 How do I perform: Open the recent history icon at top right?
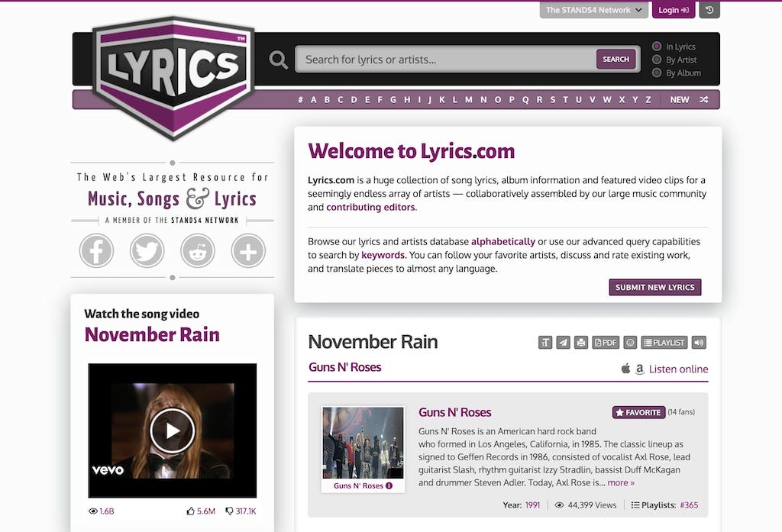tap(709, 10)
